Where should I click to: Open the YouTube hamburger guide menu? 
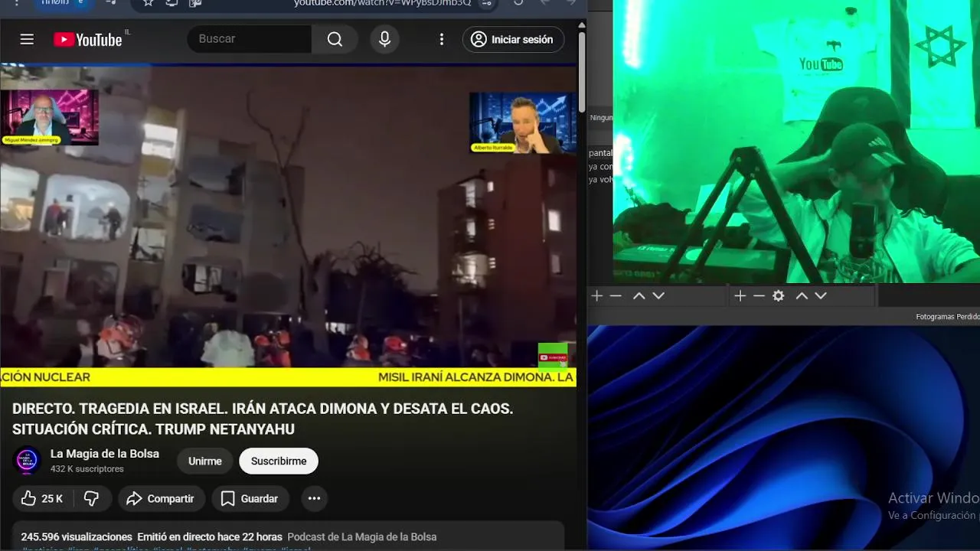click(x=27, y=39)
